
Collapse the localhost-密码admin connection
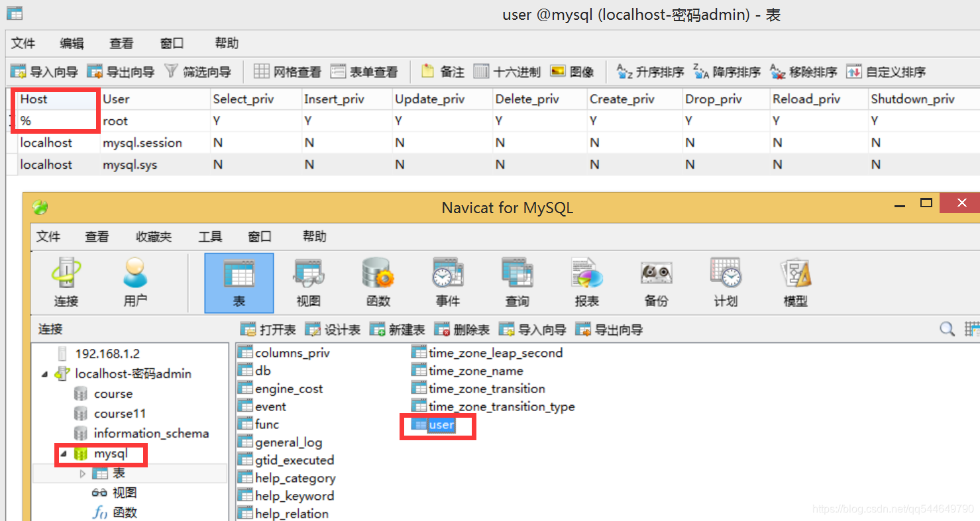click(x=44, y=374)
